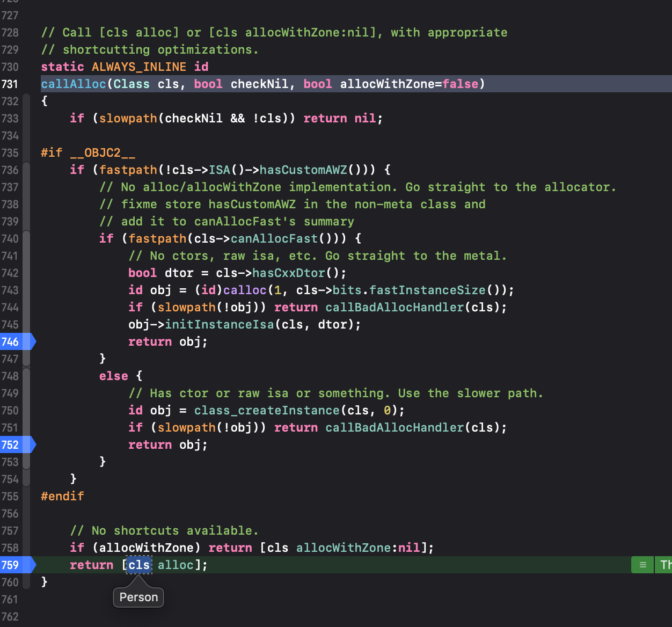Image resolution: width=672 pixels, height=627 pixels.
Task: Click line number 743 in gutter
Action: (10, 290)
